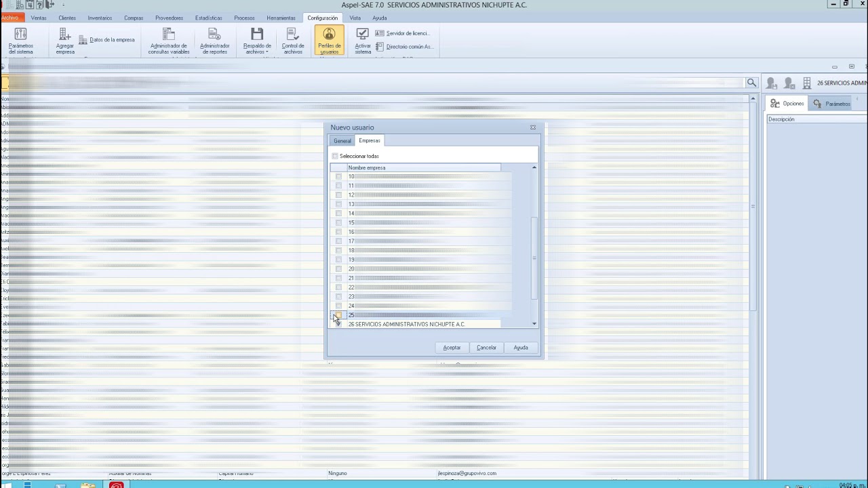Click the save user icon in the right panel

[x=772, y=83]
